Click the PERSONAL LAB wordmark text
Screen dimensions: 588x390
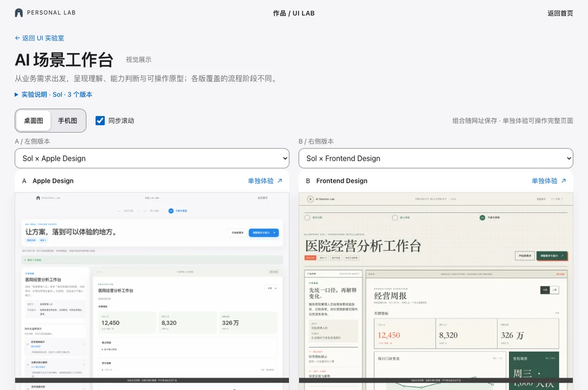click(x=51, y=13)
